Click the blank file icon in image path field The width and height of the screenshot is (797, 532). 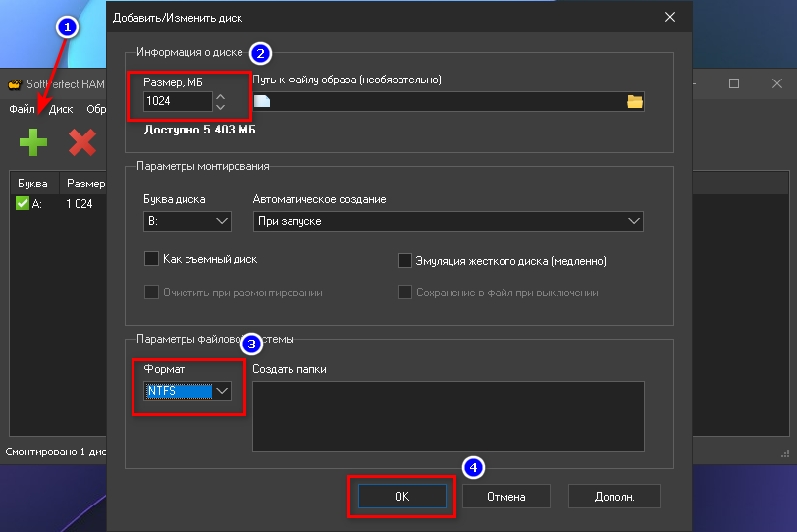(261, 101)
